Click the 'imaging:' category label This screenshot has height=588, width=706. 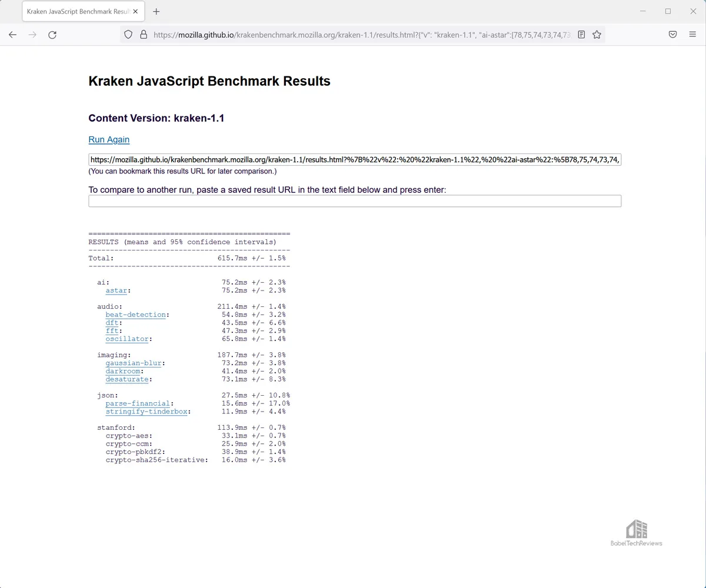click(114, 355)
